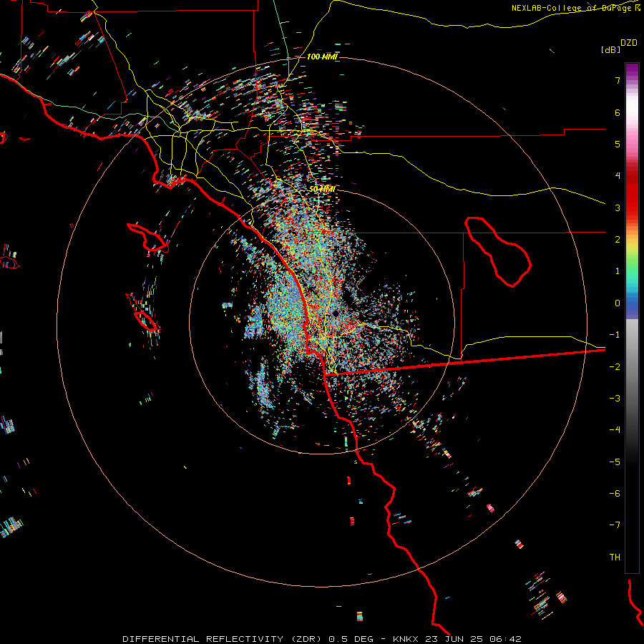
Task: Click the 0 value on the color scale
Action: pos(618,303)
